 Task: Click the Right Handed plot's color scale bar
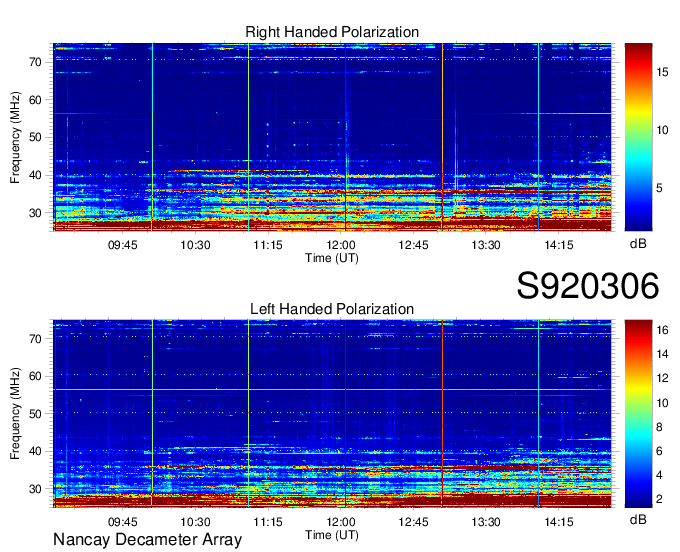coord(638,137)
